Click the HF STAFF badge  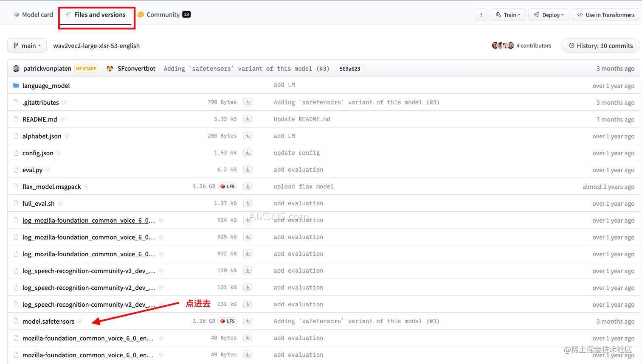[x=86, y=68]
